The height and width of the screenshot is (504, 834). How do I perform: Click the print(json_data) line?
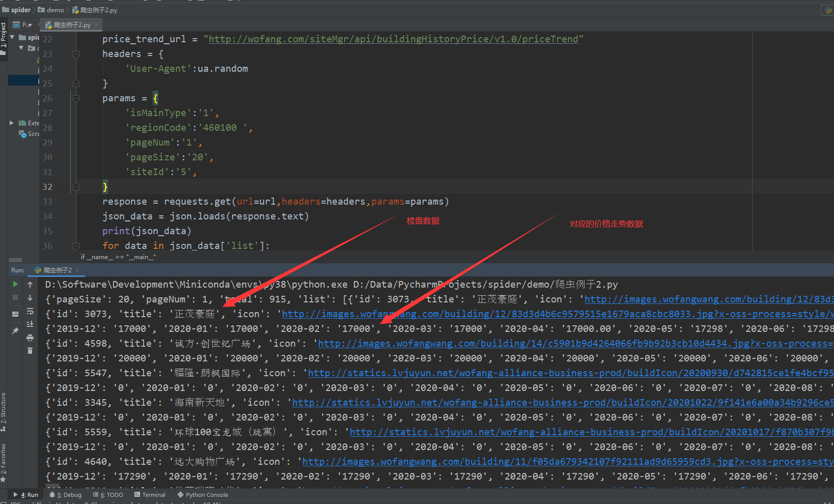pos(147,231)
